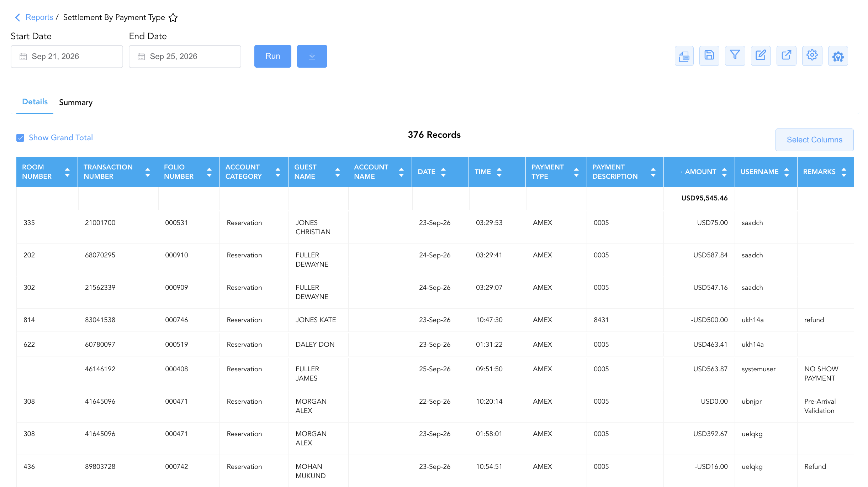This screenshot has height=487, width=868.
Task: Toggle the Show Grand Total checkbox
Action: coord(20,138)
